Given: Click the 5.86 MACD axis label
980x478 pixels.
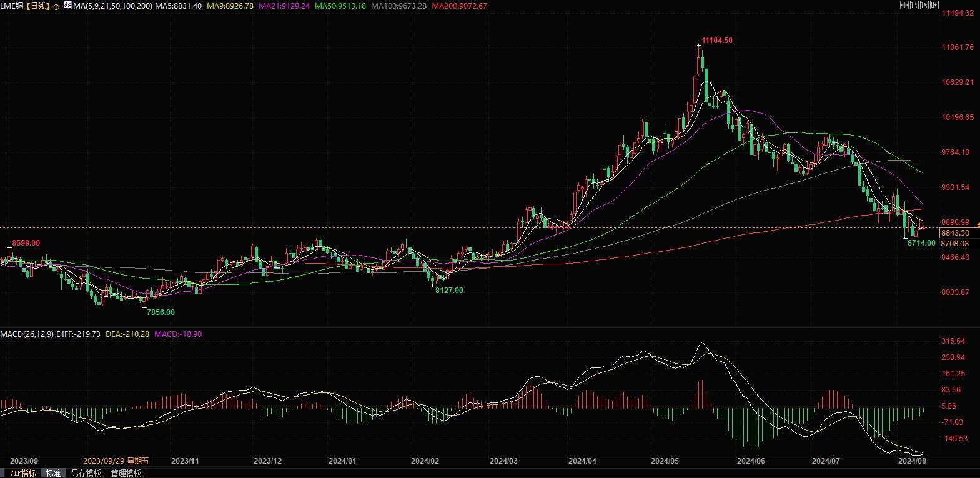Looking at the screenshot, I should [949, 406].
